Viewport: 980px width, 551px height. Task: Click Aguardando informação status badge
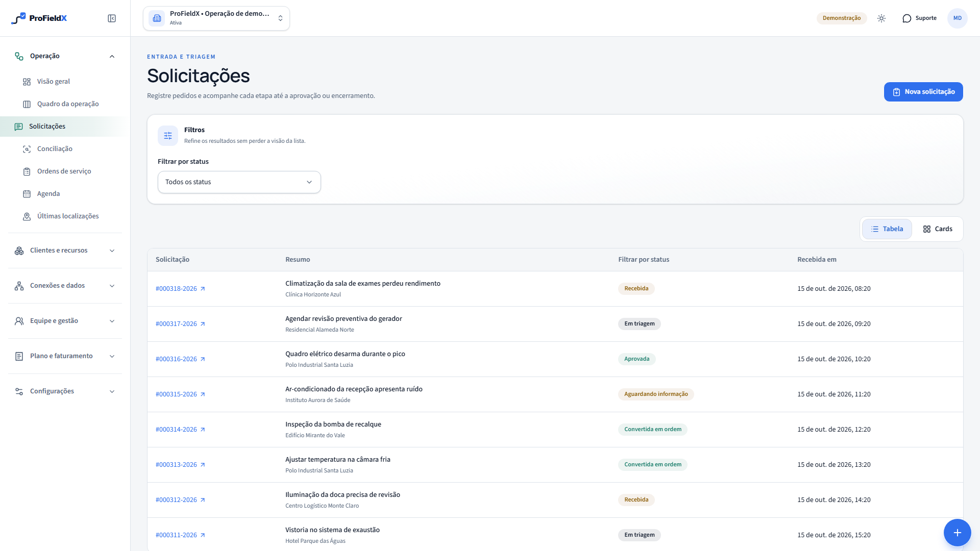pos(656,394)
